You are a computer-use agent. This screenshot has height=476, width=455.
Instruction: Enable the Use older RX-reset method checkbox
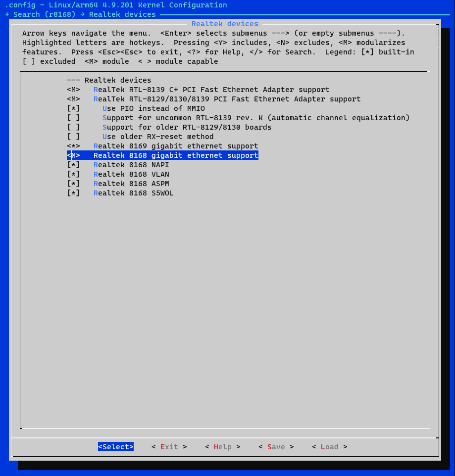(73, 137)
